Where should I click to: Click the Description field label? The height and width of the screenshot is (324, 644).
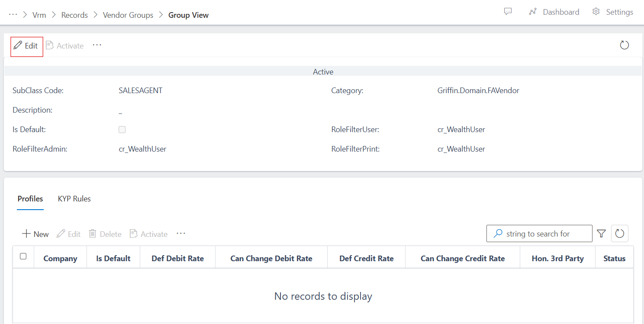click(x=32, y=110)
